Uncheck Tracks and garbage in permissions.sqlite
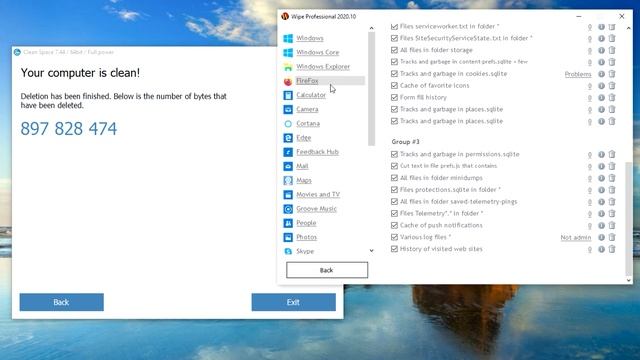This screenshot has width=640, height=360. point(394,154)
